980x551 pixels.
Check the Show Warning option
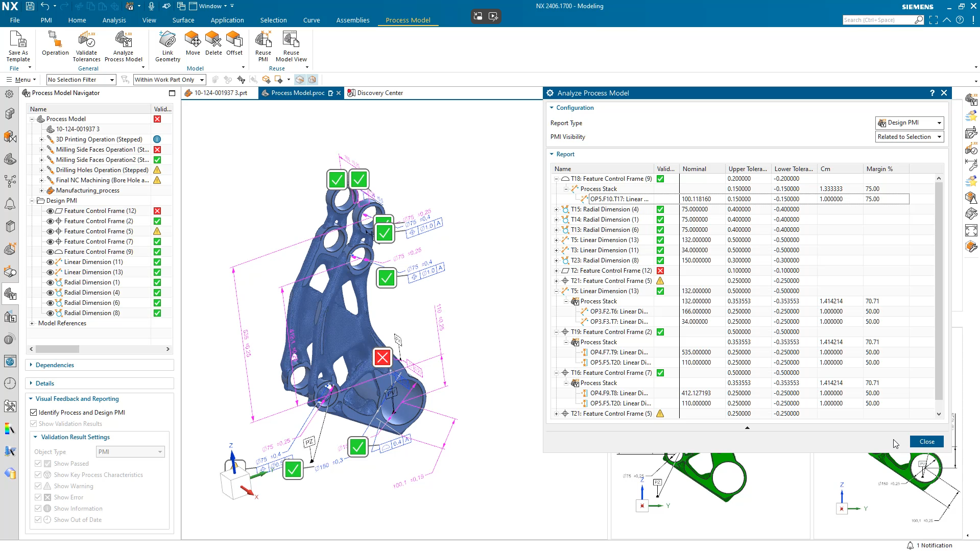coord(38,486)
